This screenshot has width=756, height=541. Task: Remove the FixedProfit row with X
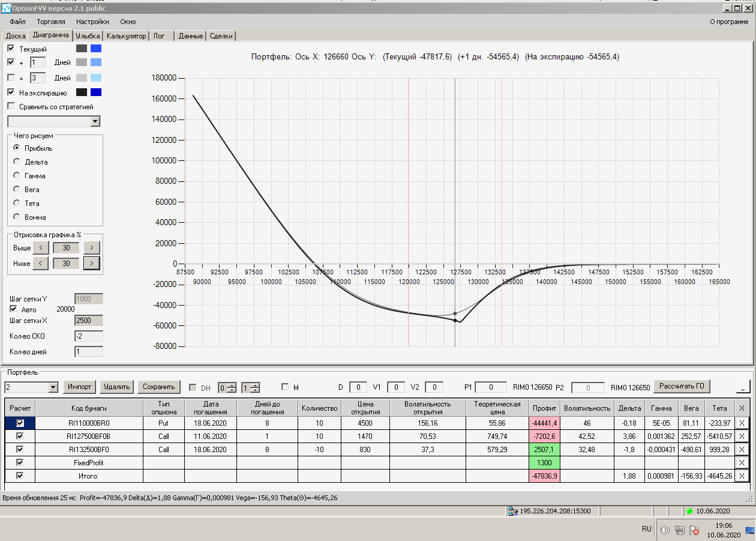742,462
